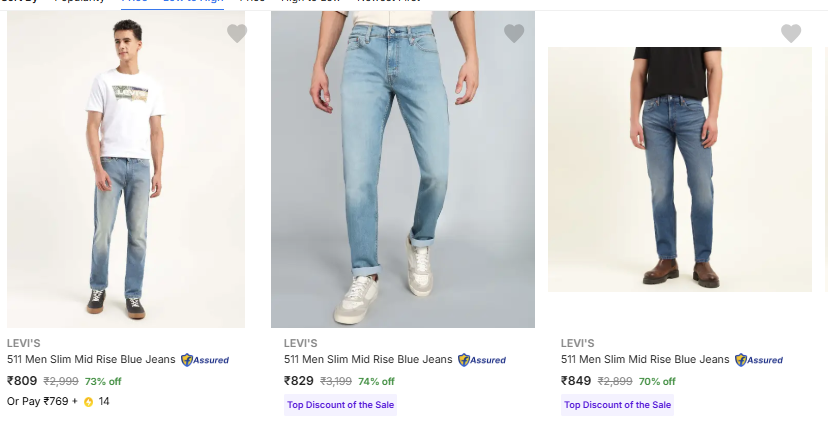Tap the heart on the light-blue jeans close-up
The image size is (828, 421).
(x=514, y=34)
